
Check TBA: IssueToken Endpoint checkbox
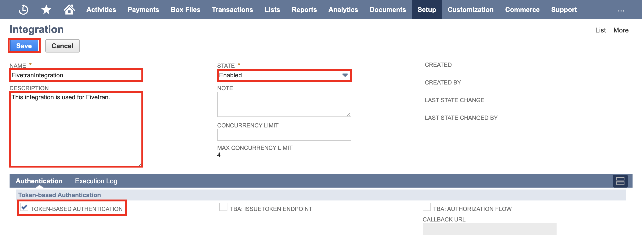pos(223,207)
